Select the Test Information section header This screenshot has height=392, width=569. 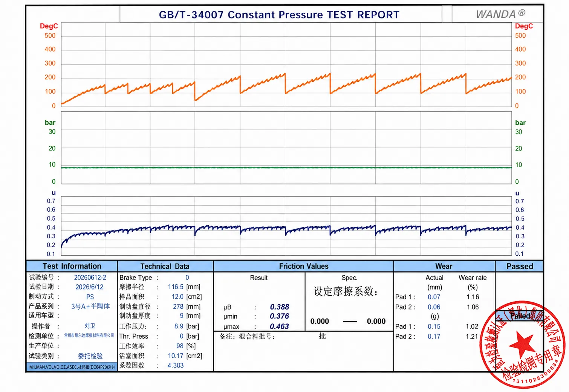(x=72, y=266)
